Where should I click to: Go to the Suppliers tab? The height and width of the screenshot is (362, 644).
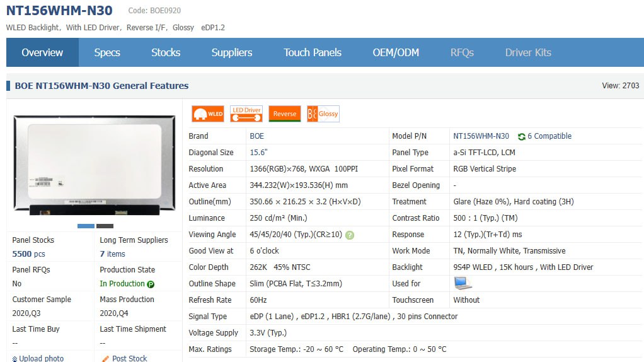[232, 52]
